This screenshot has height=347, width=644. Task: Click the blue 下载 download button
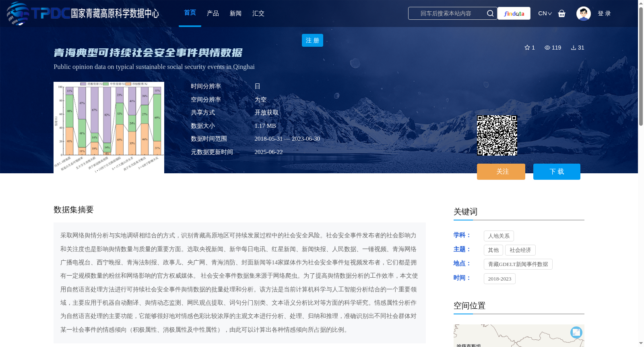click(557, 172)
